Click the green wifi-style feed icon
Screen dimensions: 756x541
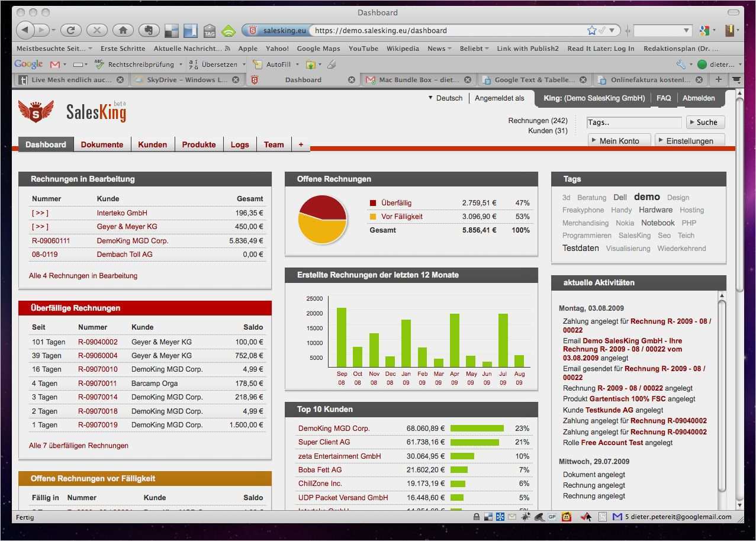228,31
